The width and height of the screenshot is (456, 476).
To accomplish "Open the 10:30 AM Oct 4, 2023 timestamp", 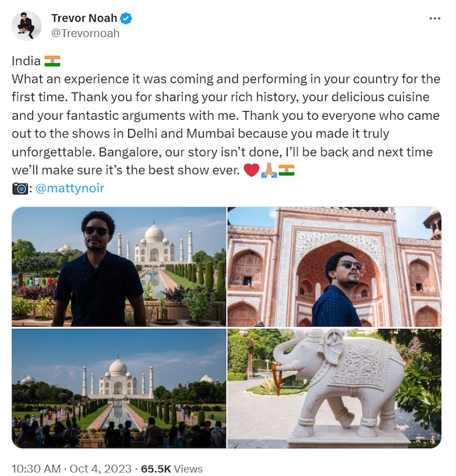I will [x=71, y=469].
